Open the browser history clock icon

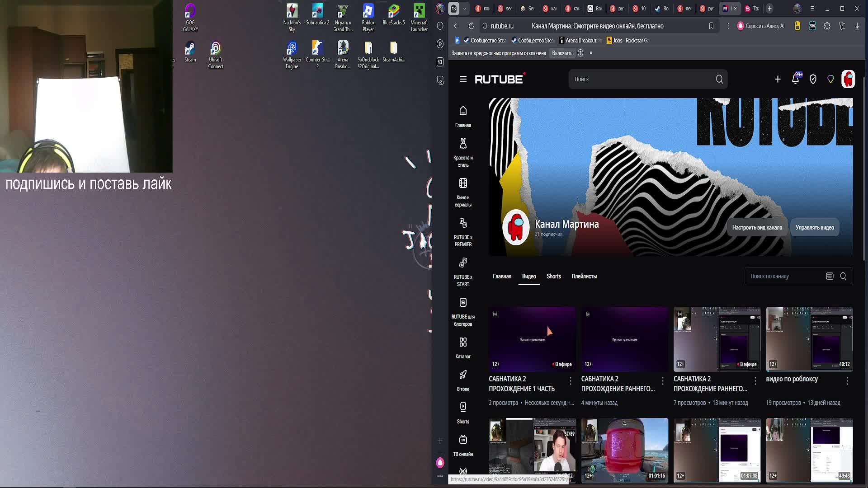[x=440, y=26]
